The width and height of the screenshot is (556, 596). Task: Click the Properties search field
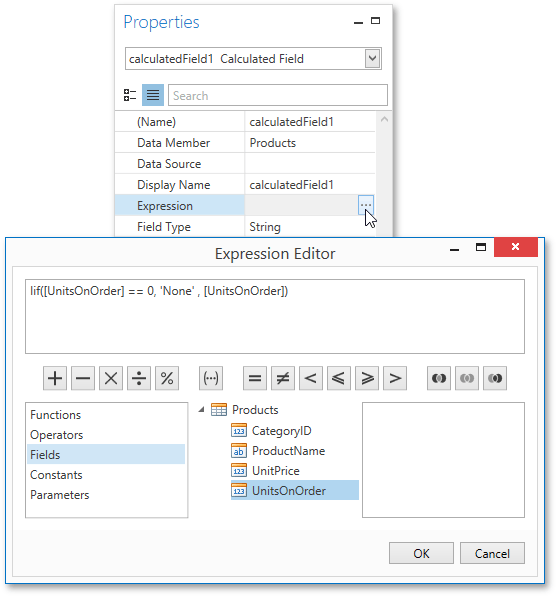coord(278,95)
